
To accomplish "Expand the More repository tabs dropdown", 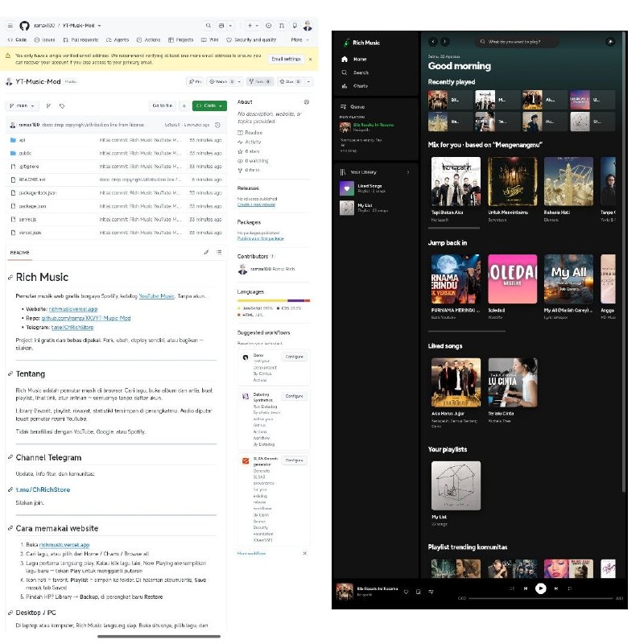I will tap(299, 39).
